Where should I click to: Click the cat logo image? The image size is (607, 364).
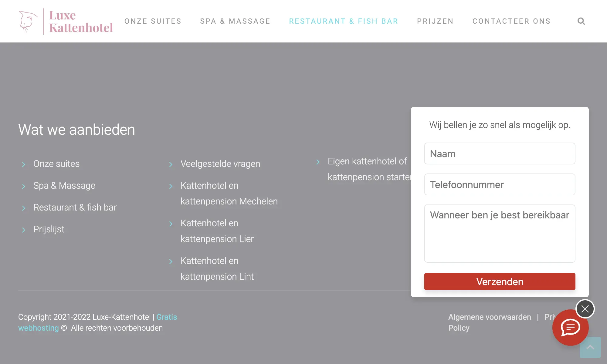click(28, 21)
